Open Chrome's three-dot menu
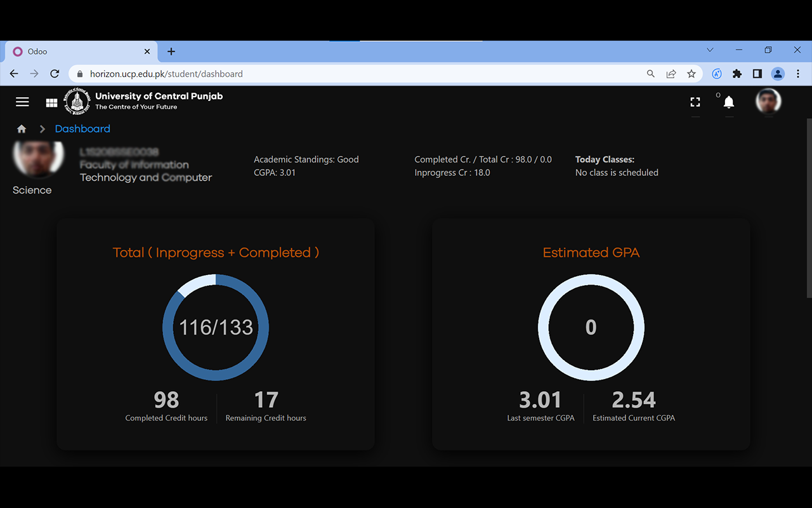The image size is (812, 508). pyautogui.click(x=798, y=74)
